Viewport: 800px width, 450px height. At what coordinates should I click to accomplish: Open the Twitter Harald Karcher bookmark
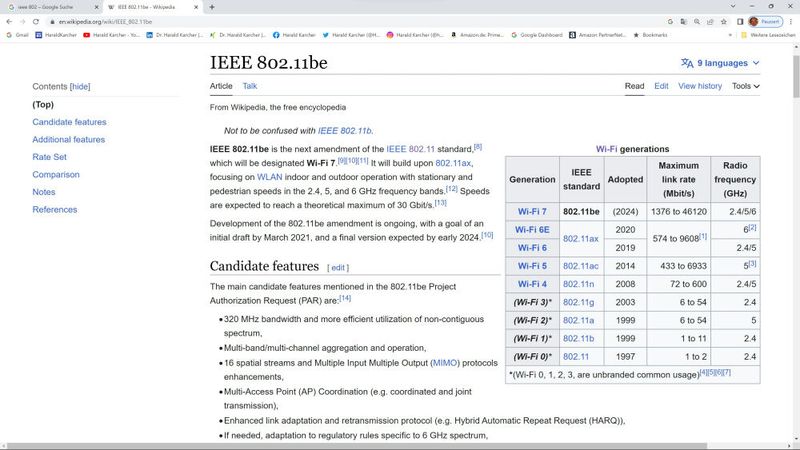[x=351, y=35]
